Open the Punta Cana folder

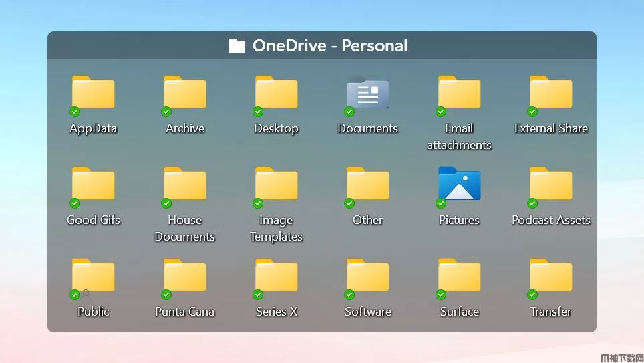coord(184,276)
